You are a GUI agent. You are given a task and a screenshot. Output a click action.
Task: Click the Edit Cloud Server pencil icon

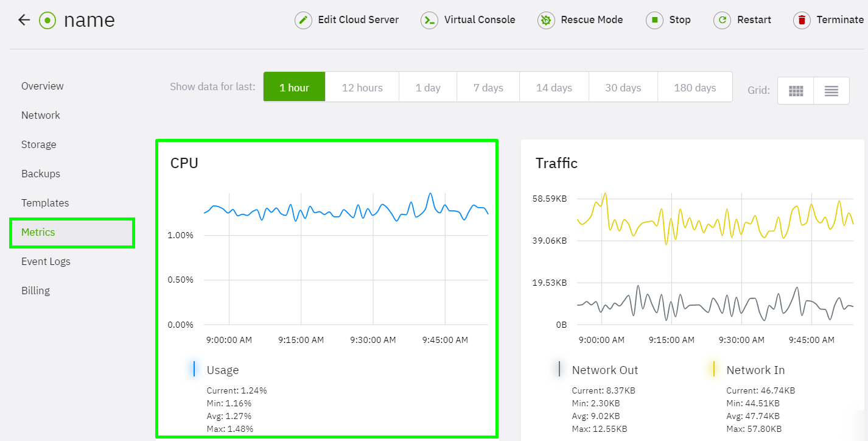point(303,19)
